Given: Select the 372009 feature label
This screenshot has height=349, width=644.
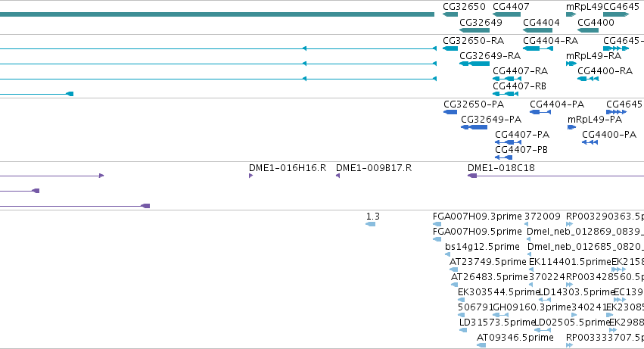Looking at the screenshot, I should 543,217.
